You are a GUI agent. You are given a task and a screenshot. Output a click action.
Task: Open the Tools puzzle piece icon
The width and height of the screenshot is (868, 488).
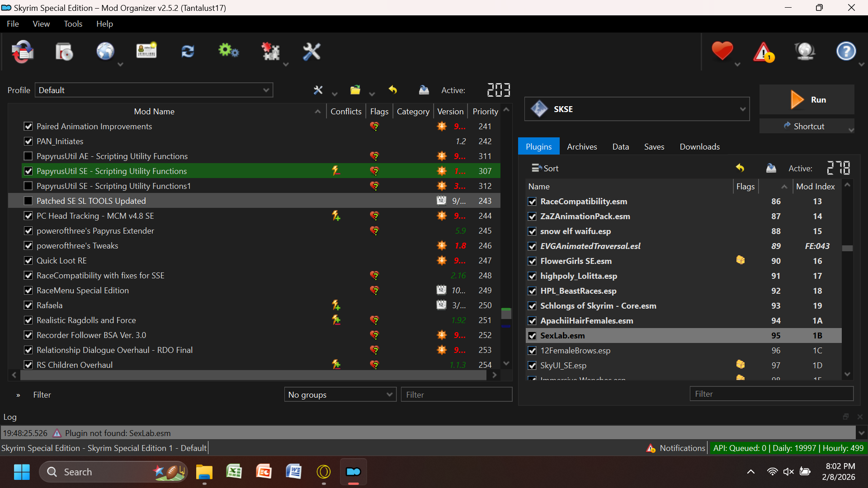point(270,52)
